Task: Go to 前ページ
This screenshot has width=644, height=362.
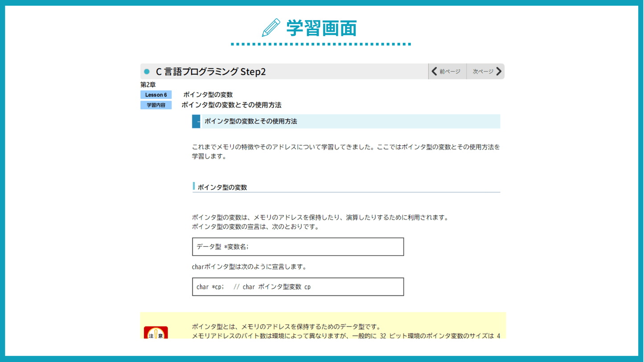Action: coord(449,71)
